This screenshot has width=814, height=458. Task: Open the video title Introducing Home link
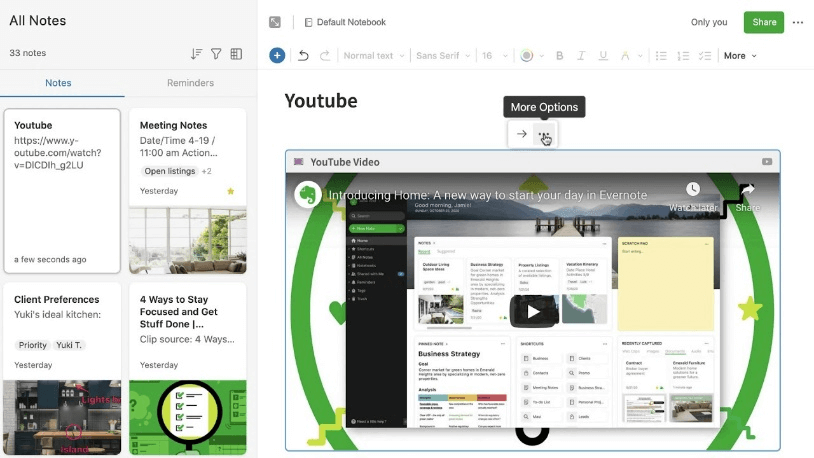pyautogui.click(x=487, y=195)
